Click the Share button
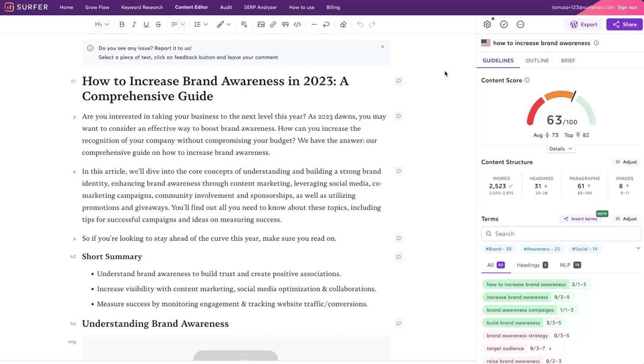 pos(624,24)
